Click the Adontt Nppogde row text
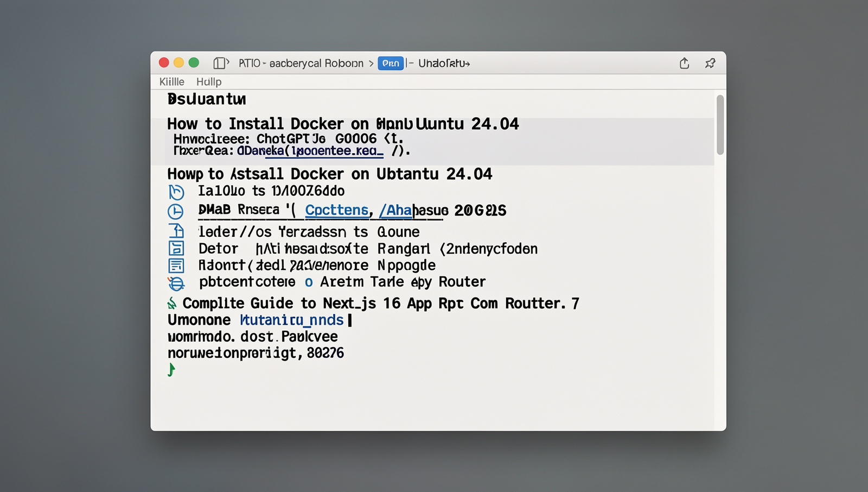868x492 pixels. (x=317, y=265)
